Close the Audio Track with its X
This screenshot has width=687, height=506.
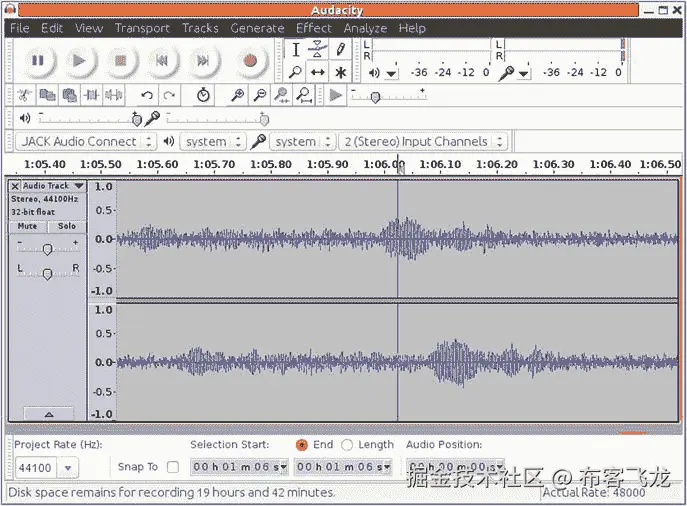[x=15, y=186]
